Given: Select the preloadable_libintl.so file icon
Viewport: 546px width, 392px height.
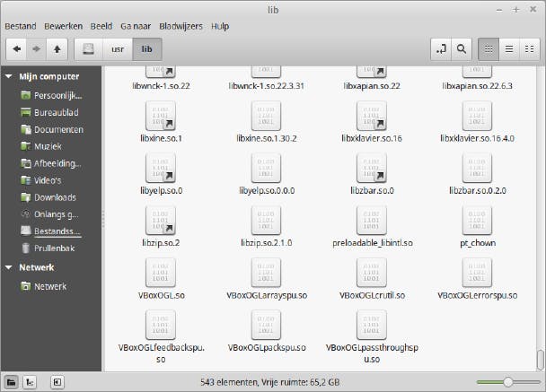Looking at the screenshot, I should click(372, 221).
